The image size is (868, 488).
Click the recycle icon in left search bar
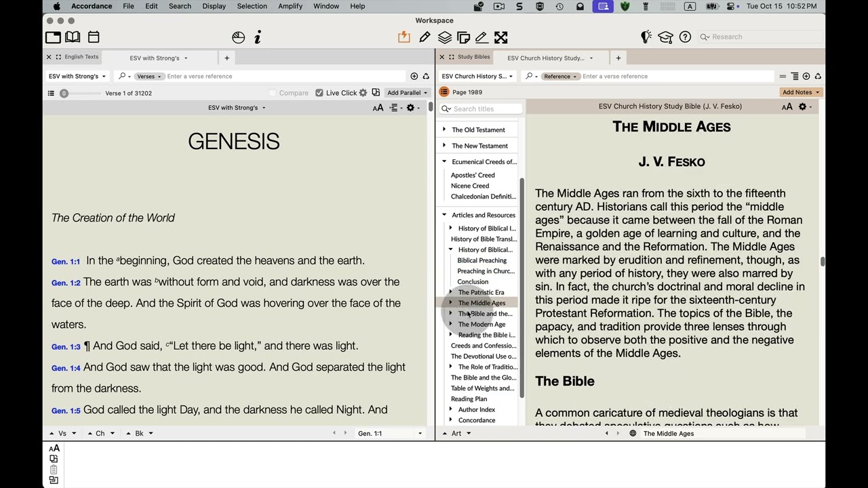[426, 76]
